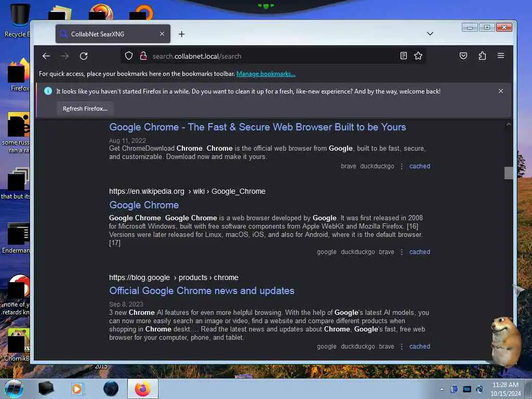This screenshot has width=532, height=399.
Task: Open the Firefox taskbar button
Action: coord(142,389)
